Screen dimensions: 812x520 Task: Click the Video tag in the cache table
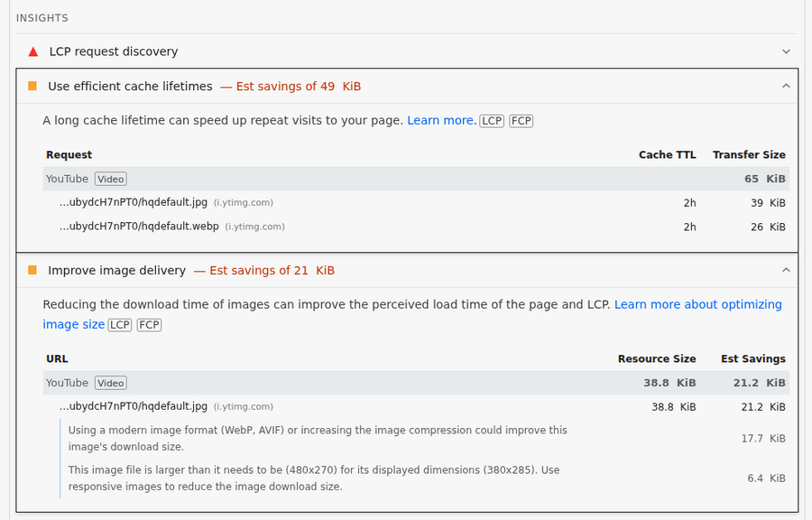click(111, 179)
